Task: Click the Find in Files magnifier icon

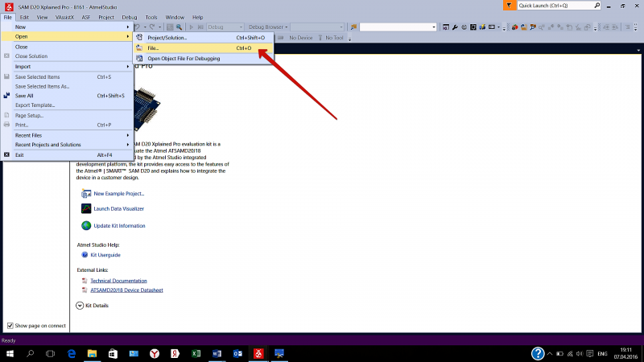Action: click(179, 27)
